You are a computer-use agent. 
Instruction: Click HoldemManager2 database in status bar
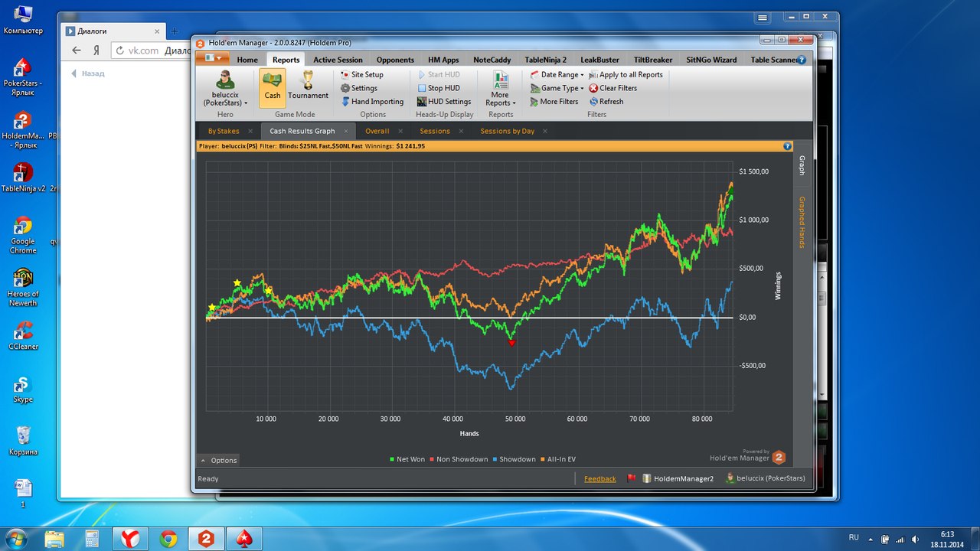[x=678, y=478]
